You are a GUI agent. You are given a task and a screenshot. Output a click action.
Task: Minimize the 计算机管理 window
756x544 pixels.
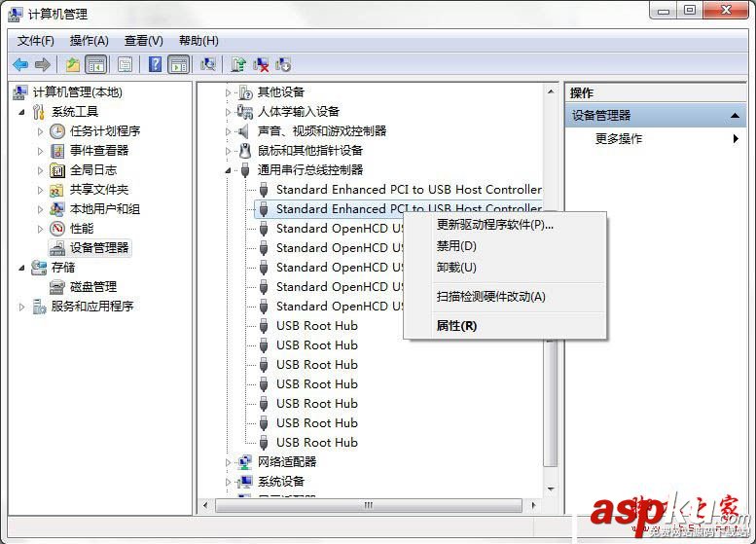coord(664,10)
